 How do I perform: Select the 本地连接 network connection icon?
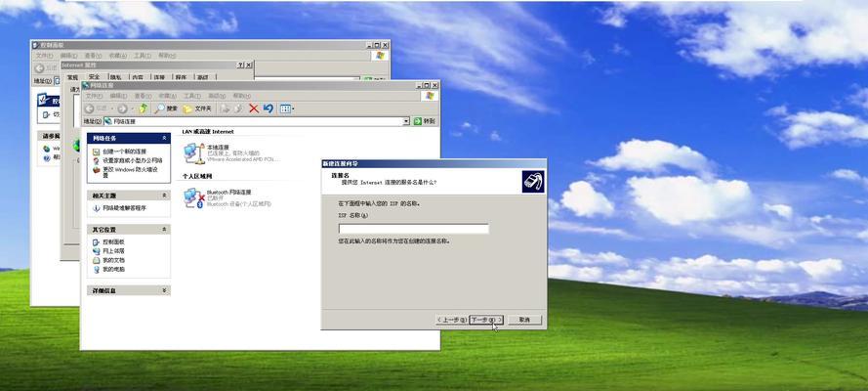coord(194,152)
